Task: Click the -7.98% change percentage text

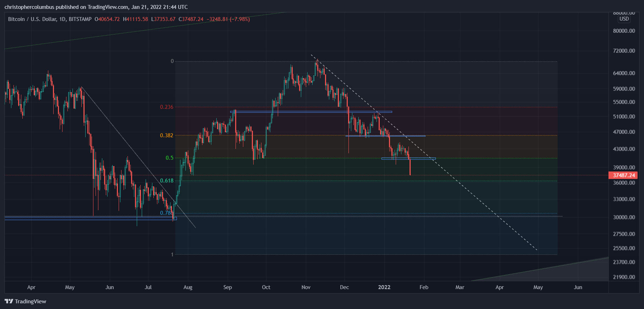Action: (x=240, y=19)
